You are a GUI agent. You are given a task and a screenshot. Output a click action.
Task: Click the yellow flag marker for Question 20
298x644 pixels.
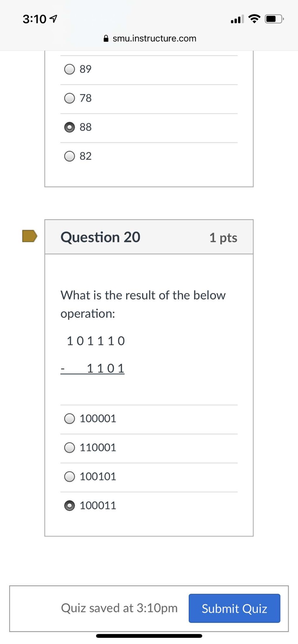(x=29, y=236)
